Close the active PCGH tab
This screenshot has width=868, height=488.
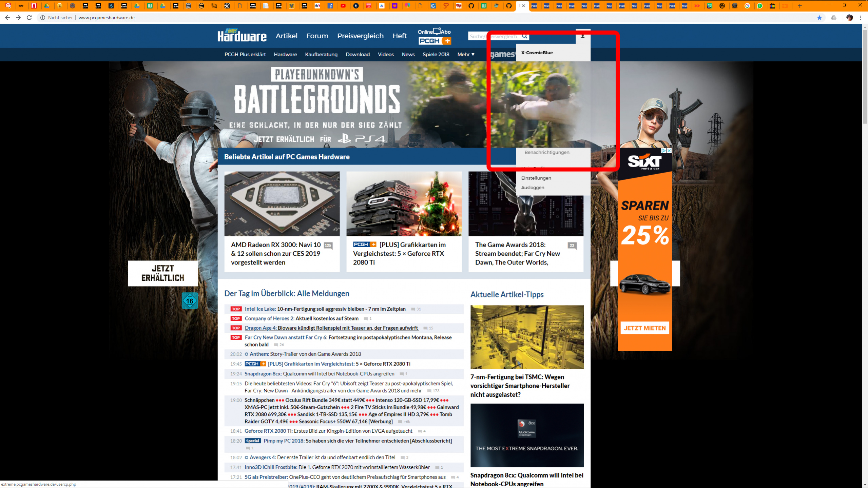point(523,6)
